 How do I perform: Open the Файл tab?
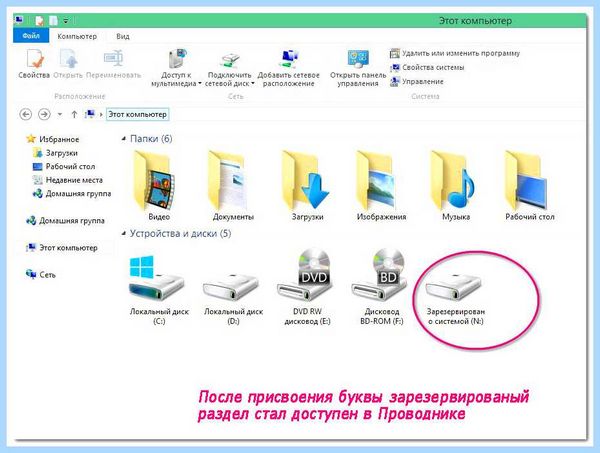point(31,36)
